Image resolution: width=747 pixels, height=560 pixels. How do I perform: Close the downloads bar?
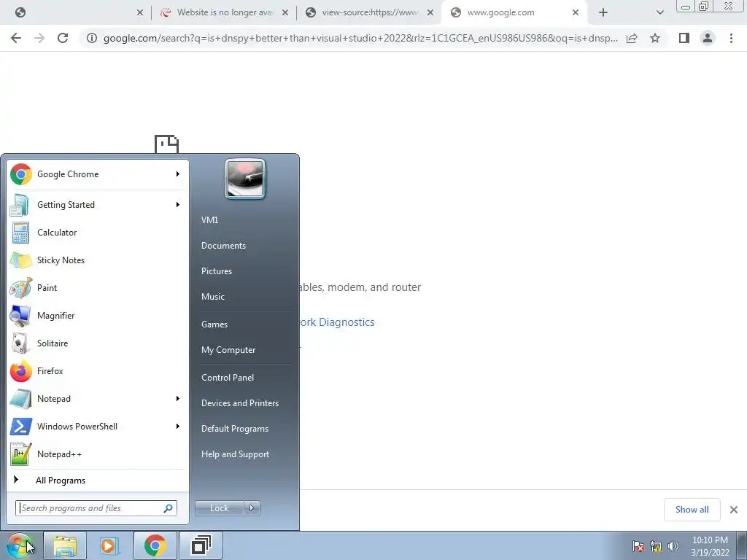(734, 510)
